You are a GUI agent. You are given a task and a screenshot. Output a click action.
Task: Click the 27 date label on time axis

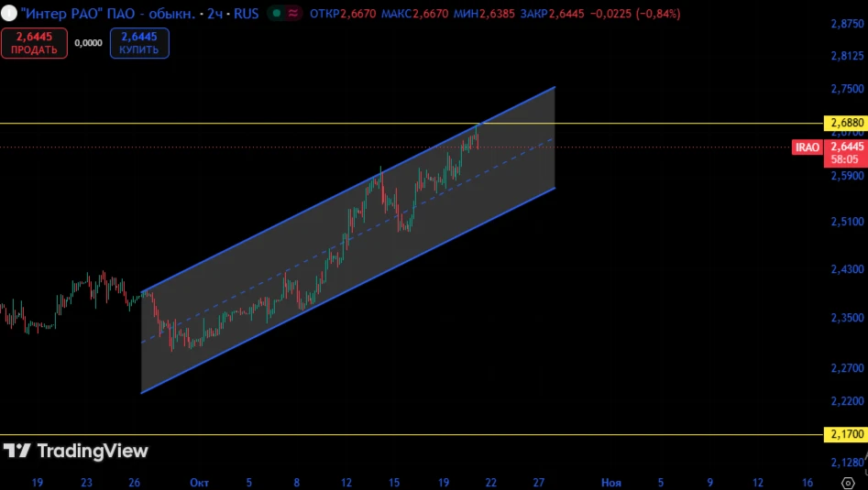tap(539, 483)
